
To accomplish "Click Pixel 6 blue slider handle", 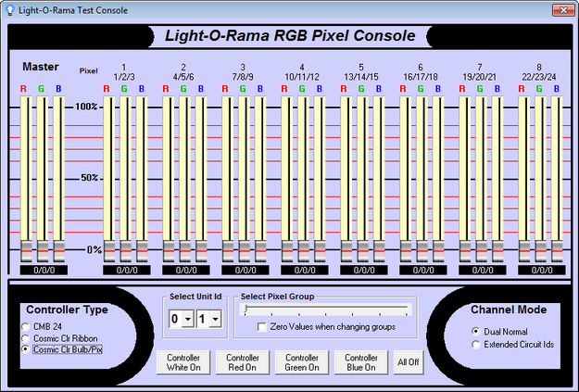I will click(x=438, y=251).
